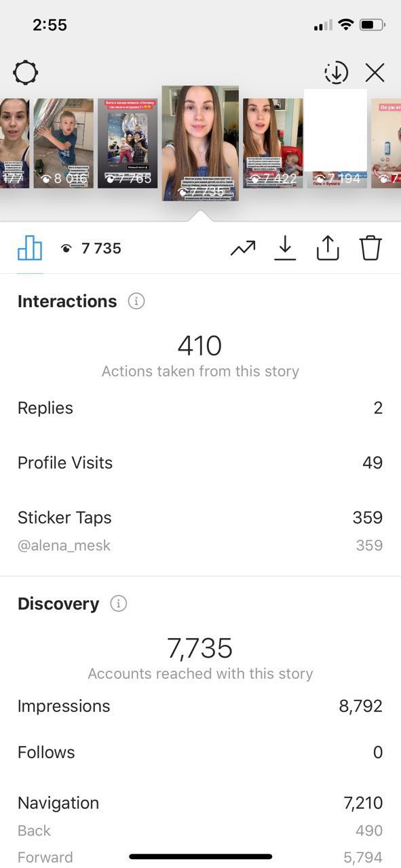The height and width of the screenshot is (868, 401).
Task: Select story thumbnail with 8 016 views
Action: [64, 143]
